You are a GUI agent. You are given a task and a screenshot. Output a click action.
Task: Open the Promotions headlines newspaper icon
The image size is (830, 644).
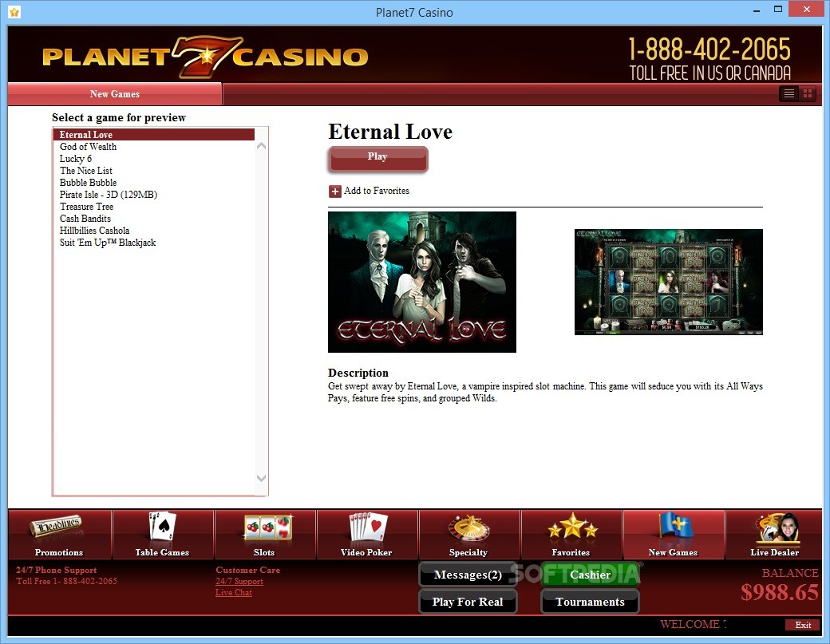[x=56, y=526]
